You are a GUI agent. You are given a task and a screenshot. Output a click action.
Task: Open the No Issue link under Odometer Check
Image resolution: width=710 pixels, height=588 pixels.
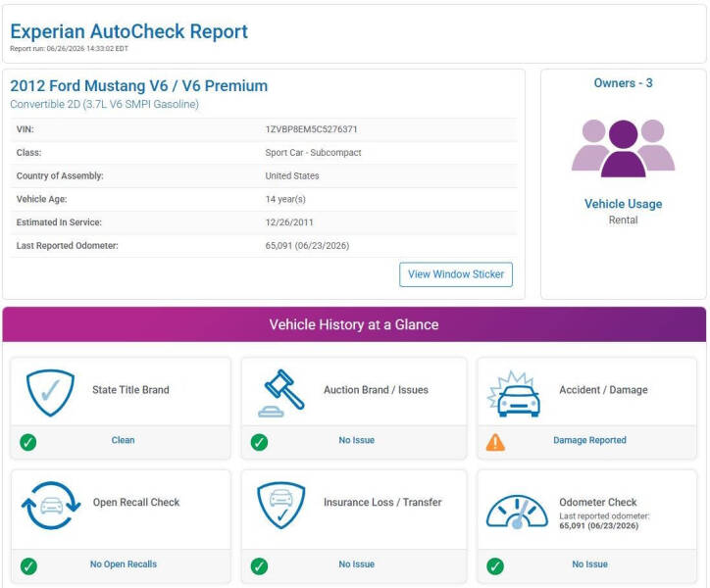pyautogui.click(x=589, y=564)
